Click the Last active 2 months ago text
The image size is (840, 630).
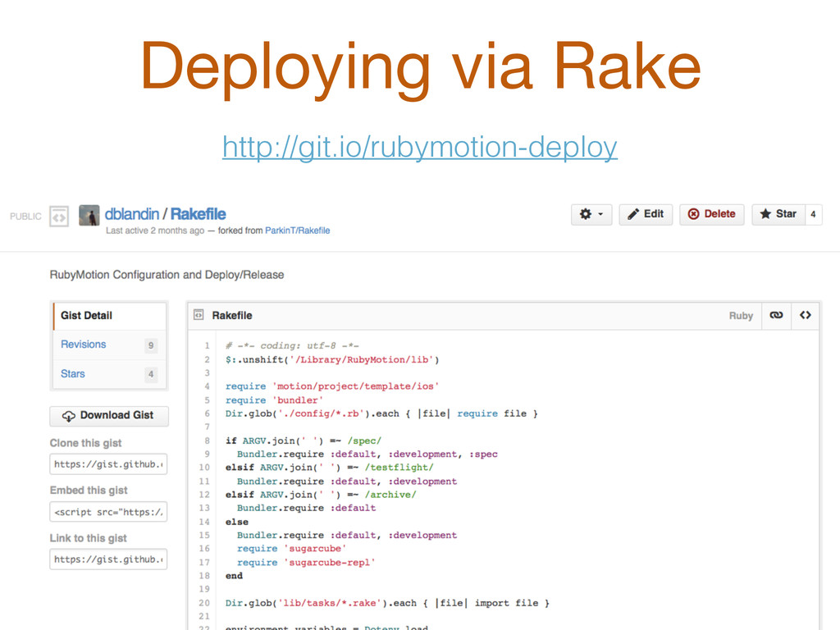pyautogui.click(x=155, y=231)
